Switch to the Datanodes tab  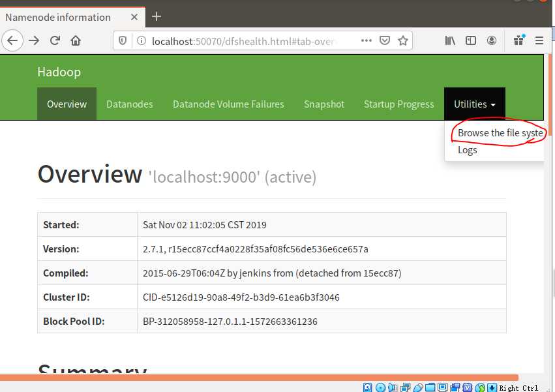click(130, 104)
